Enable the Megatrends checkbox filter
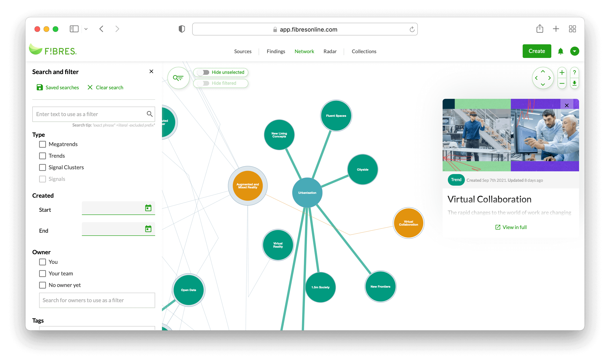 click(42, 144)
